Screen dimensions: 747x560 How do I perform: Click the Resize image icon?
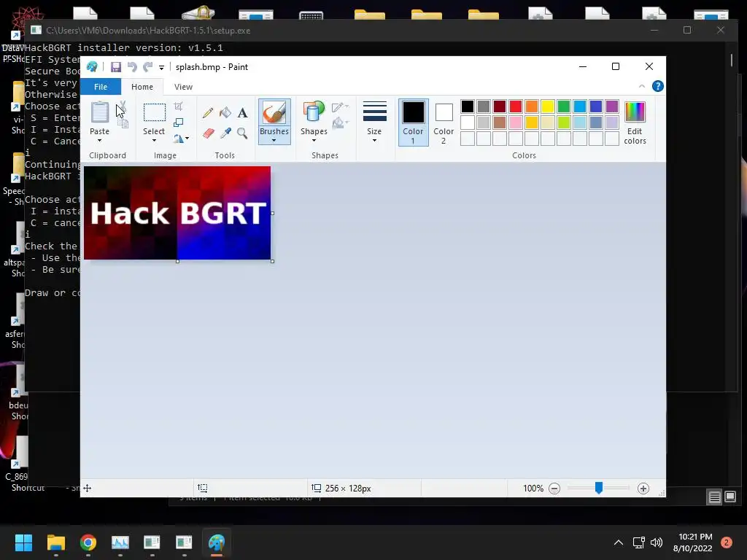(178, 122)
